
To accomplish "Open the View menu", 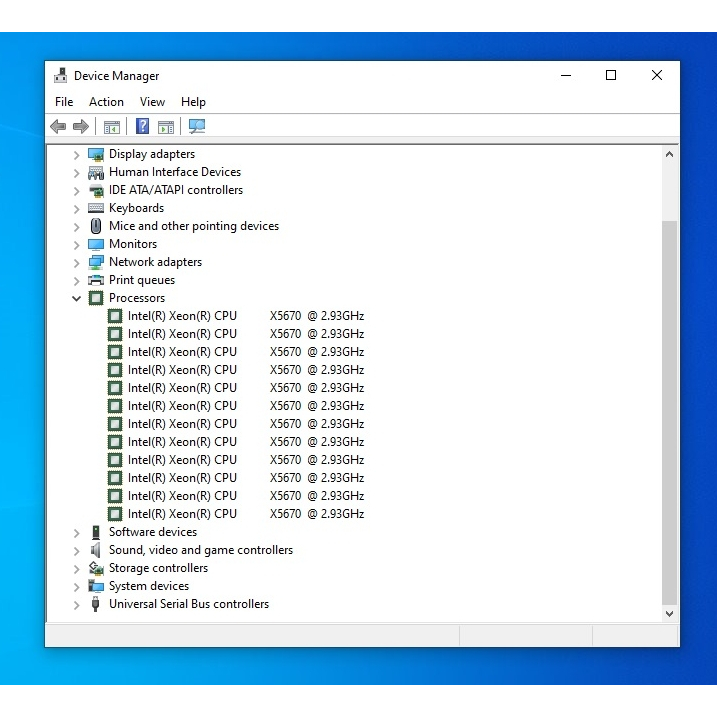I will click(152, 102).
